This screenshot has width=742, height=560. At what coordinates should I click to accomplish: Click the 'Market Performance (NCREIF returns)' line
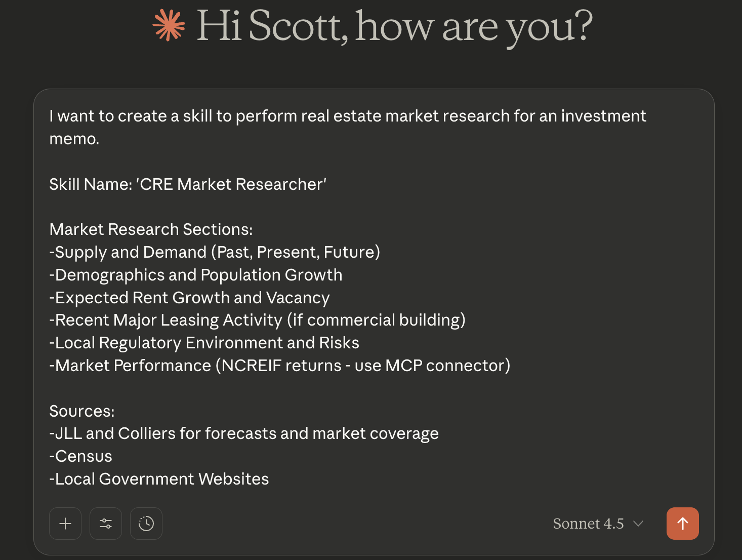[280, 366]
